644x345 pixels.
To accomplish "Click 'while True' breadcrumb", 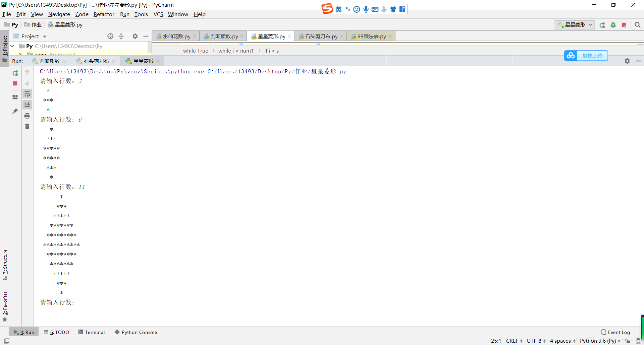I will 196,51.
